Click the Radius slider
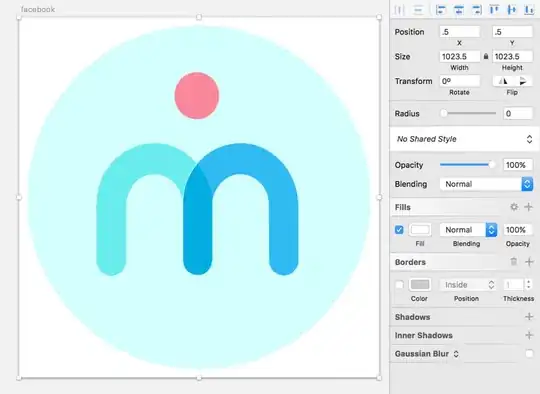 [x=469, y=113]
